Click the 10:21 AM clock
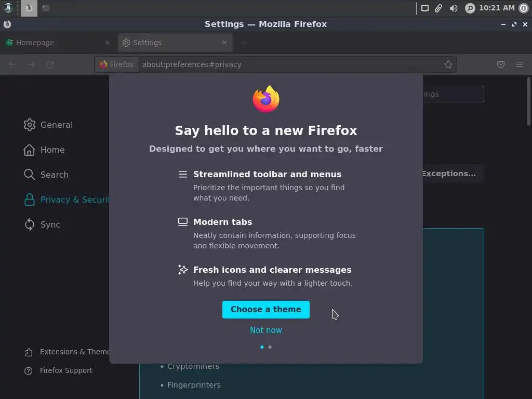The image size is (532, 399). tap(497, 8)
